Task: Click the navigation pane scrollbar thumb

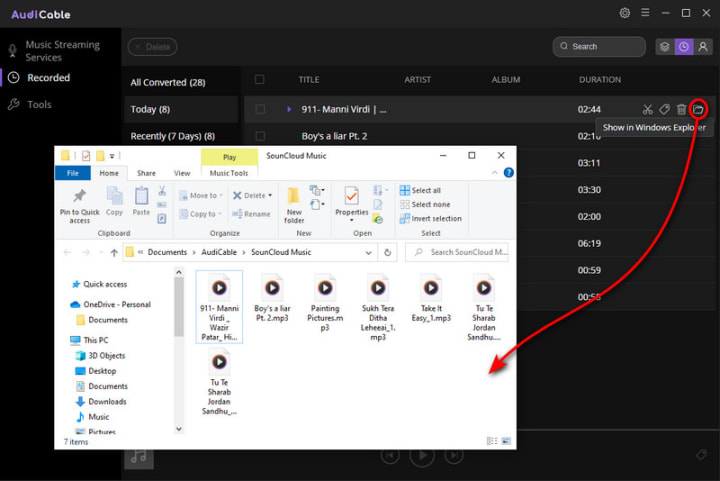Action: [179, 306]
